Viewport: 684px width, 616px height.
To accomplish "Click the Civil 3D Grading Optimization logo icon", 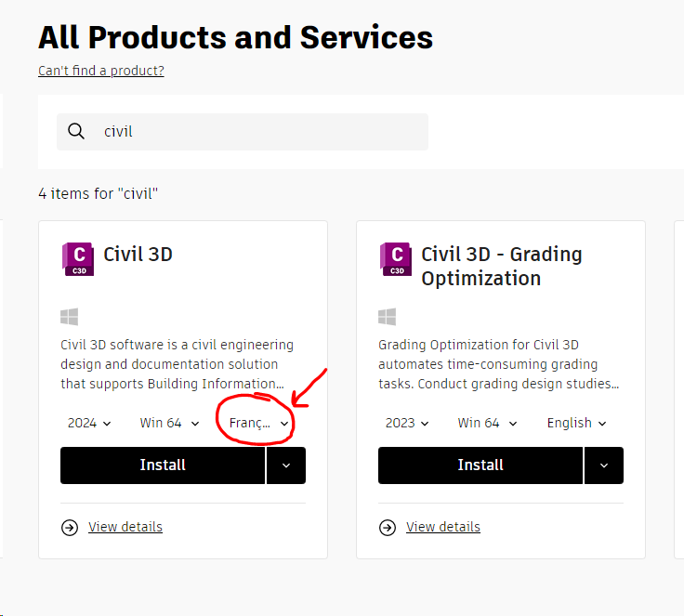I will click(396, 258).
